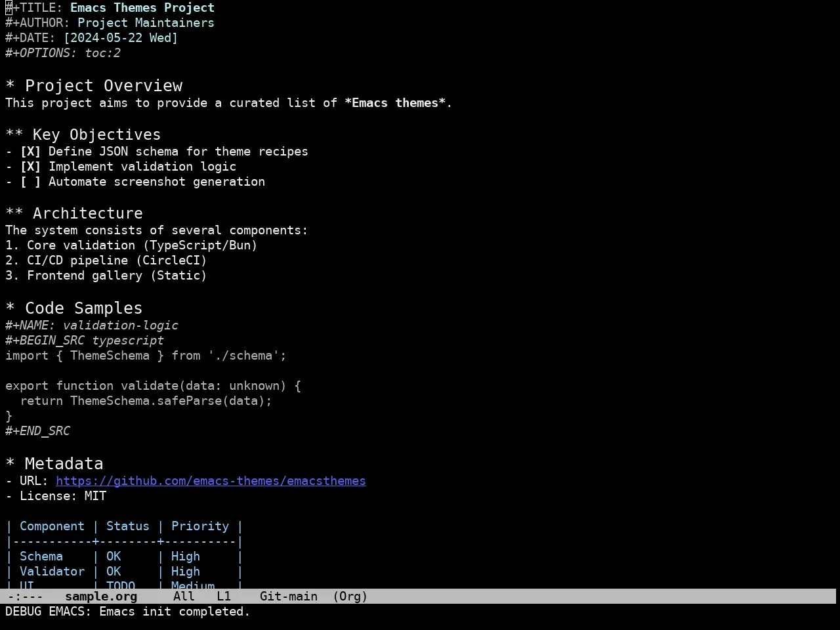Place cursor on '#+BEGIN_SRC typescript' line
Viewport: 840px width, 630px height.
[x=85, y=341]
